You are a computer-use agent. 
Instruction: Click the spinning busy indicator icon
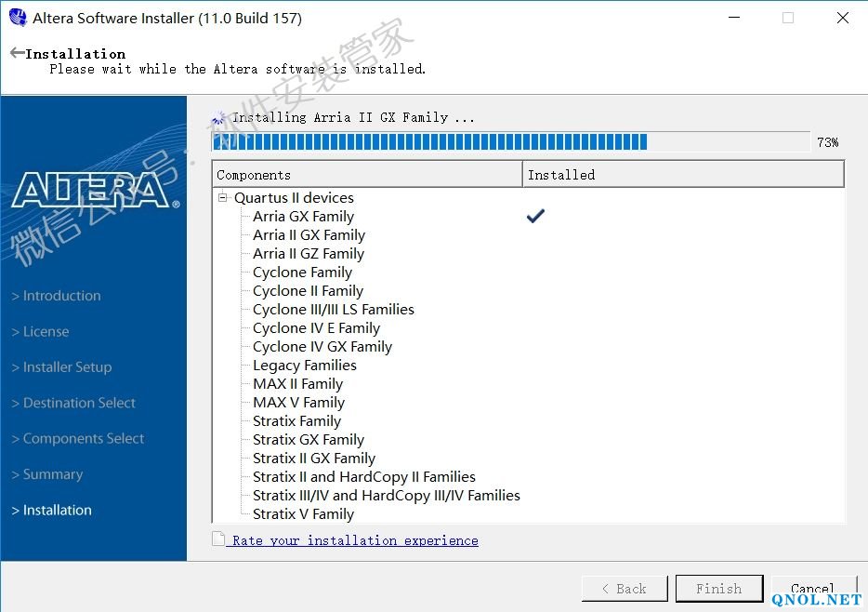point(218,118)
